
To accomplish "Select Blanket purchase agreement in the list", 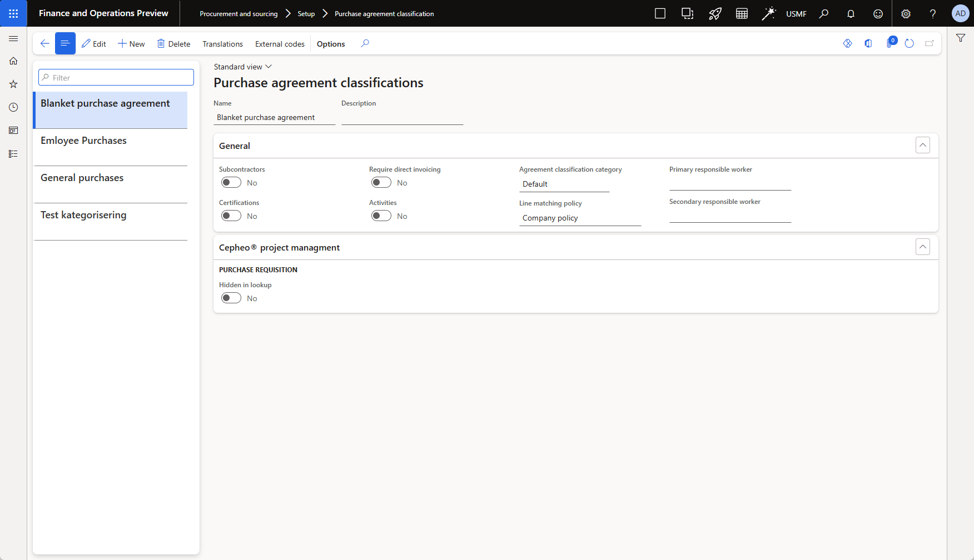I will click(111, 110).
